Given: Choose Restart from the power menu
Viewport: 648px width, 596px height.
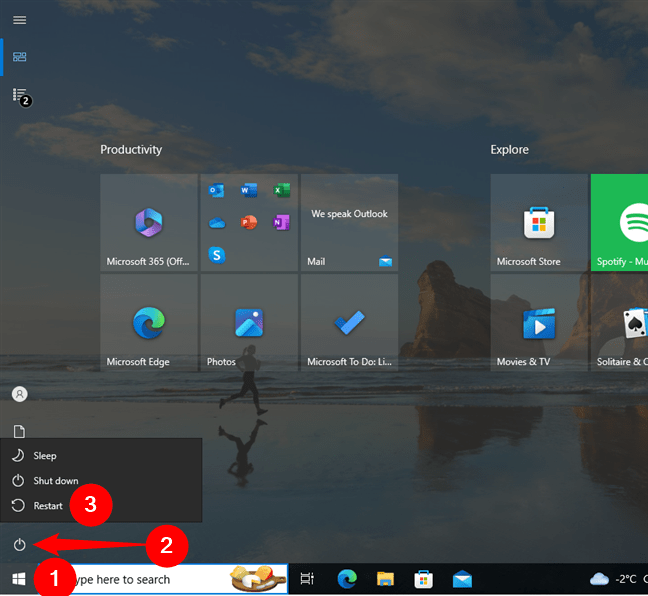Looking at the screenshot, I should [101, 505].
